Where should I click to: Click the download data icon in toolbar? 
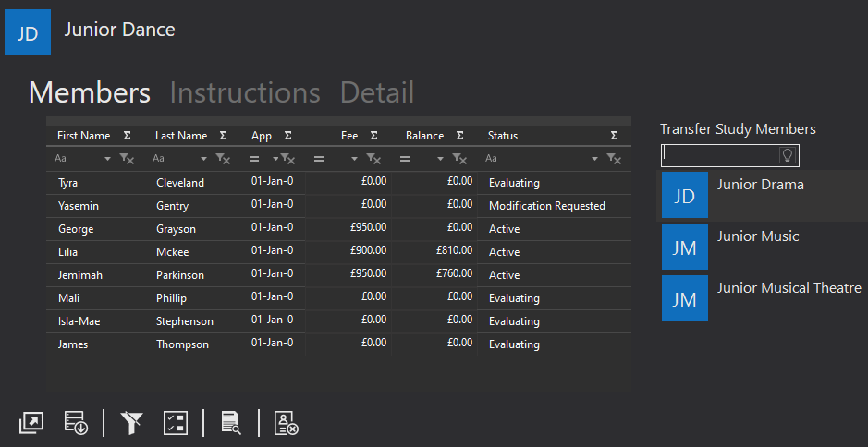75,423
